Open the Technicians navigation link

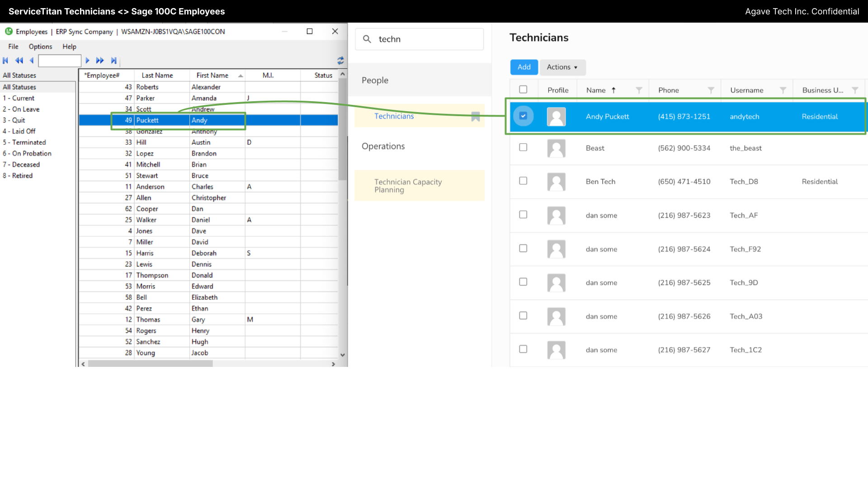coord(394,116)
